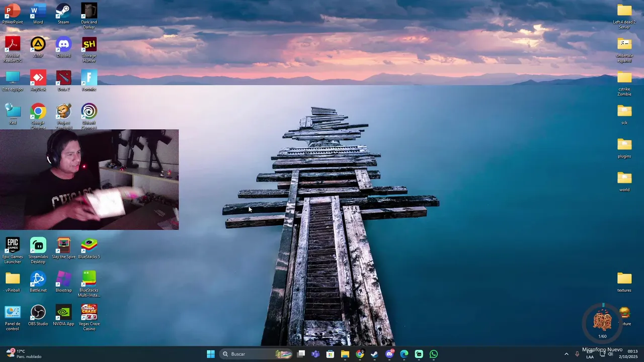
Task: Click the search highlight image in Buscar
Action: [x=284, y=354]
